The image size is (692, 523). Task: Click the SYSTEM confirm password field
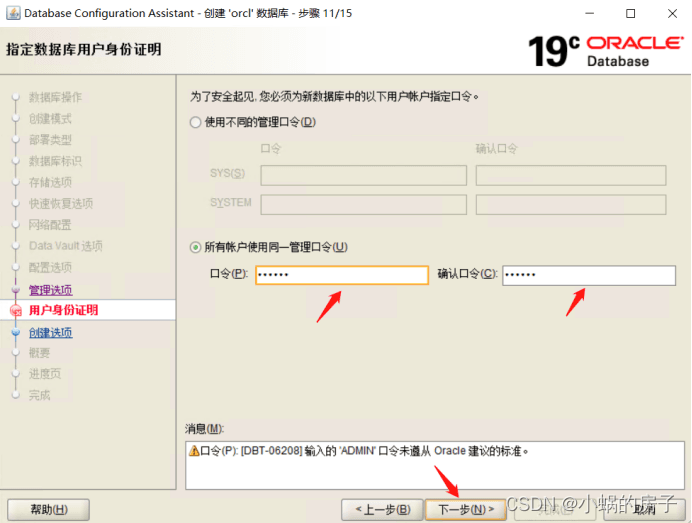coord(571,204)
